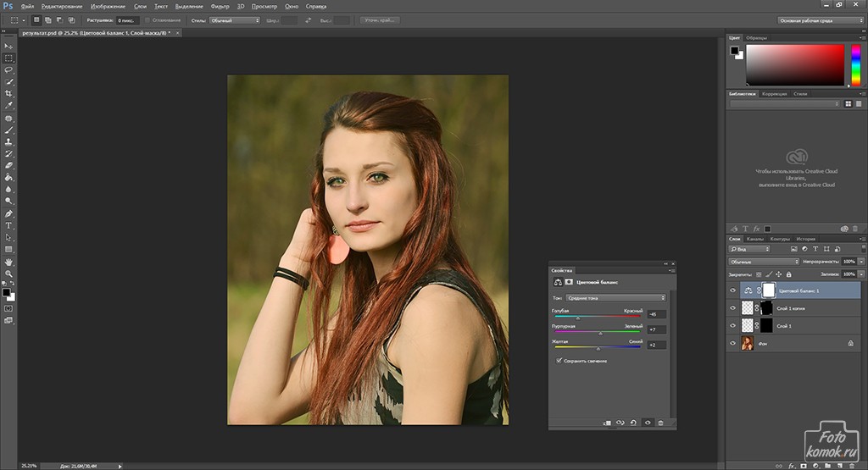This screenshot has height=470, width=868.
Task: Select the Hand tool
Action: click(x=8, y=262)
